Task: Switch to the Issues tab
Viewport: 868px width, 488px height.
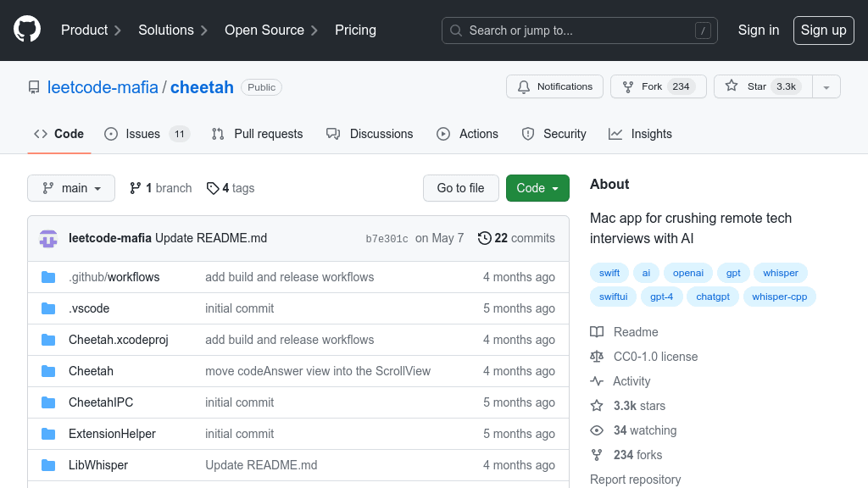Action: [146, 134]
